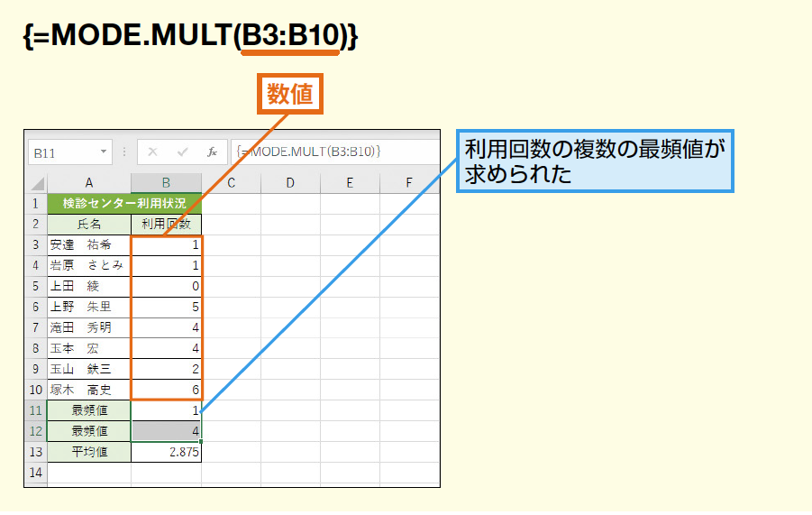This screenshot has width=812, height=515.
Task: Click the Name Box showing B11
Action: [x=61, y=152]
